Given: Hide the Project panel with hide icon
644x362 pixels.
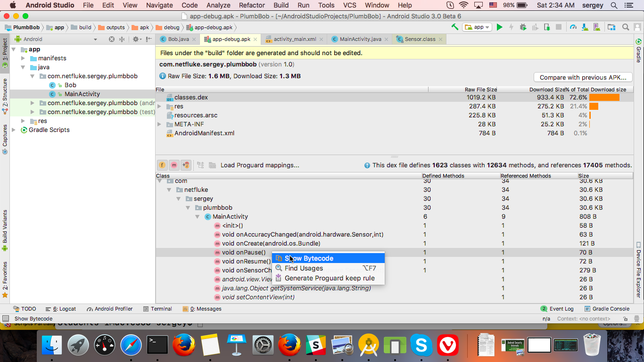Looking at the screenshot, I should click(149, 39).
